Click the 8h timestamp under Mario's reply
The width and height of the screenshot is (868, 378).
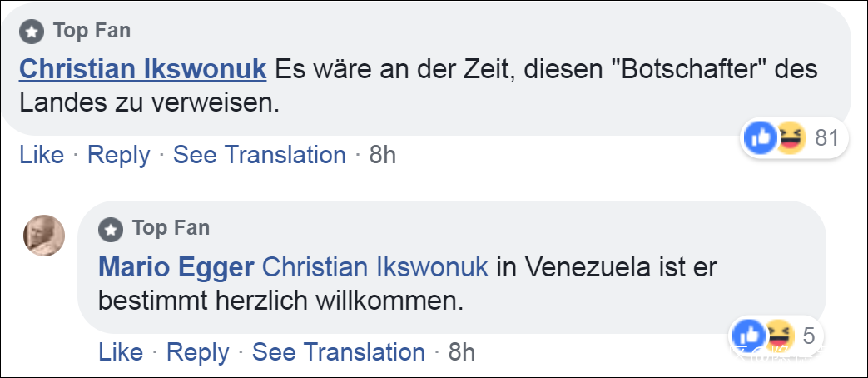click(461, 352)
